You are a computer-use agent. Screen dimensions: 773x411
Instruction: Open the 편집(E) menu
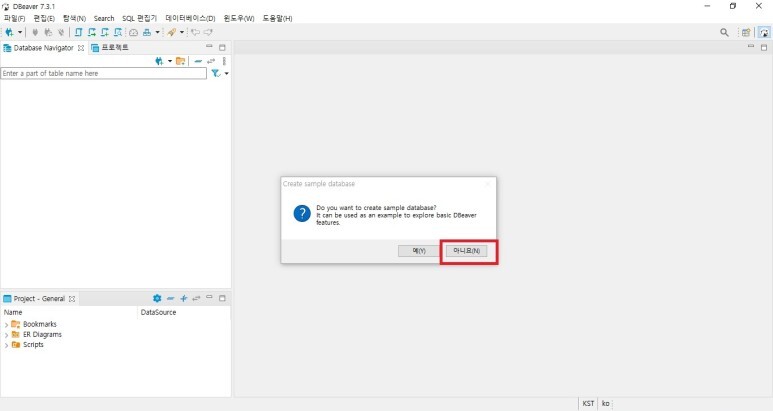click(44, 18)
